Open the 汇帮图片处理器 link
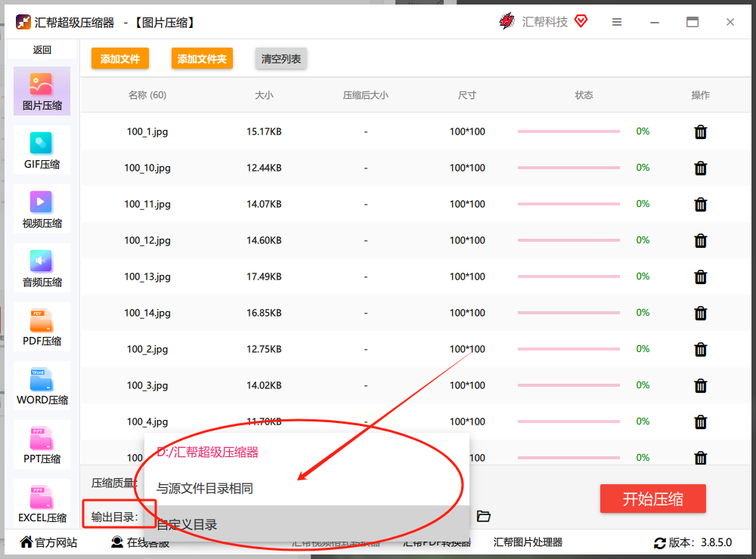756x559 pixels. pos(528,542)
